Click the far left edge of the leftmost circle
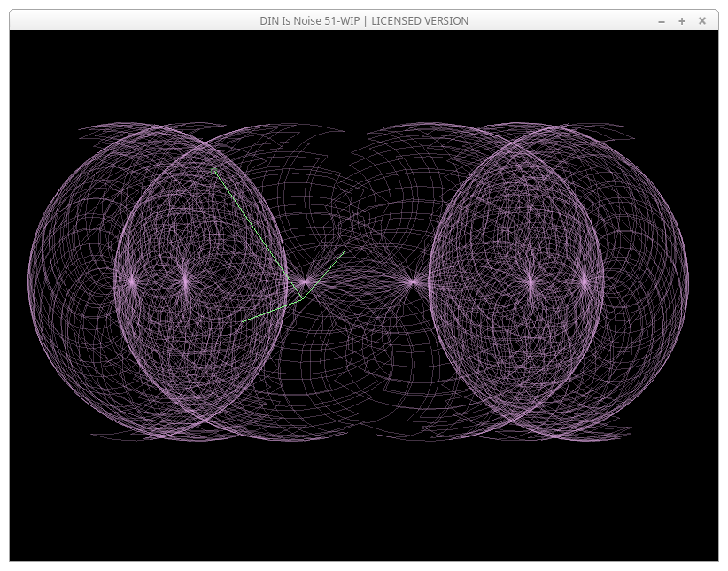Screen dimensions: 728x571 coord(28,282)
